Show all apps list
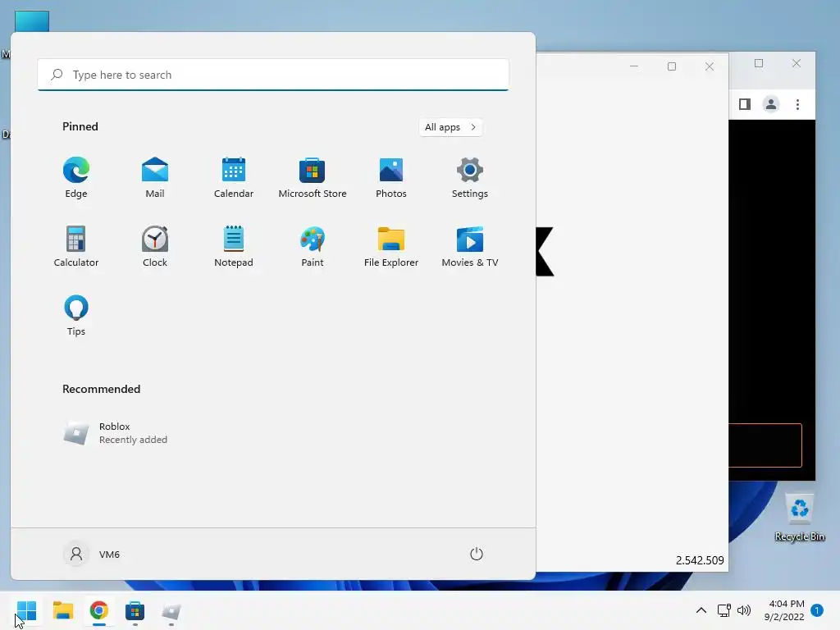Screen dimensions: 840x630 [450, 127]
